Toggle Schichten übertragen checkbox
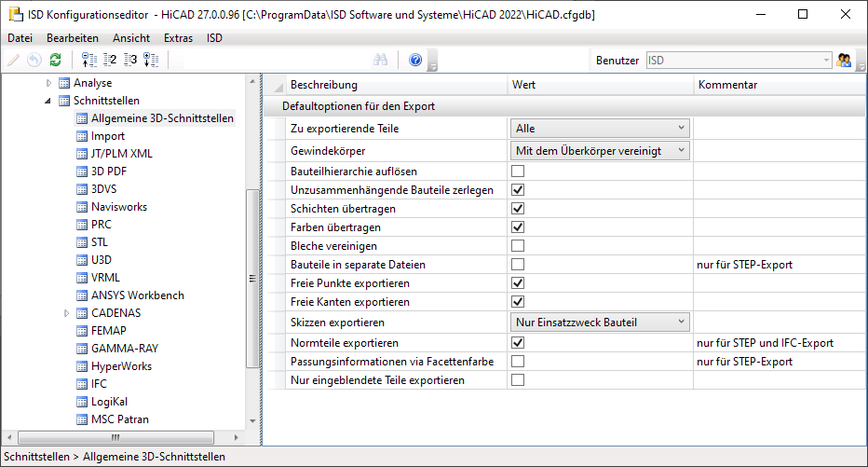The width and height of the screenshot is (868, 467). pyautogui.click(x=518, y=208)
